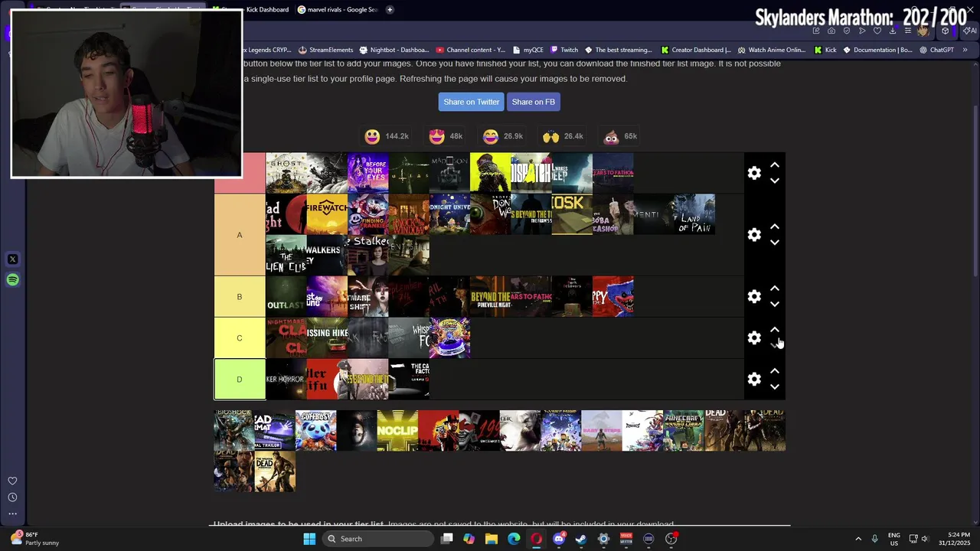Viewport: 980px width, 551px height.
Task: Switch to marvel rivals Google Search tab
Action: tap(338, 10)
